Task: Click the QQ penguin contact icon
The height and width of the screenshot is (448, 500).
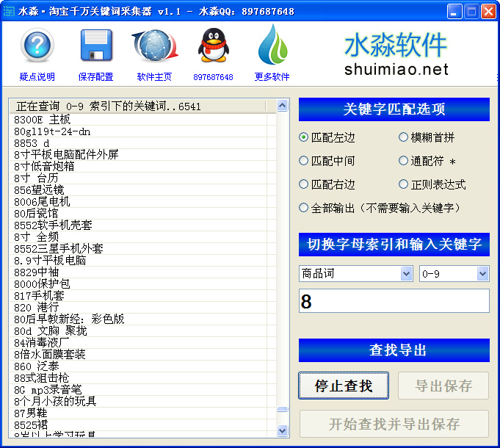Action: [x=213, y=47]
